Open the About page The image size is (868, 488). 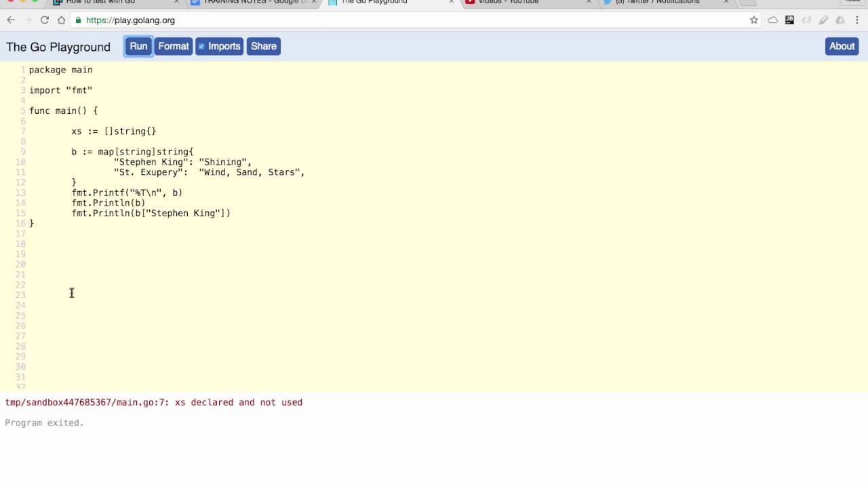pyautogui.click(x=842, y=46)
